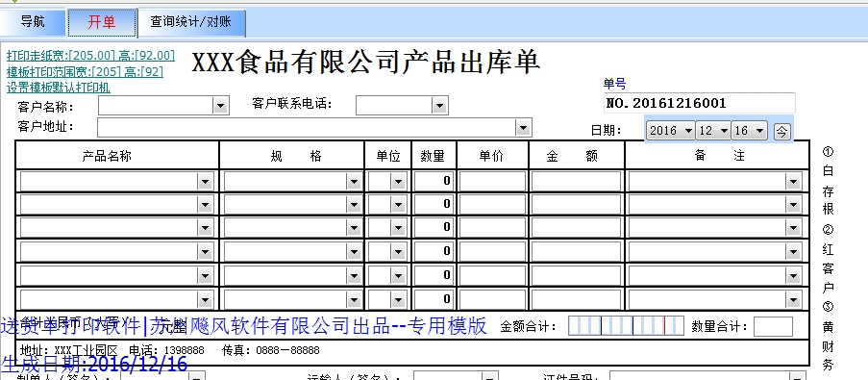
Task: Expand second row 产品名称 dropdown
Action: coord(206,205)
